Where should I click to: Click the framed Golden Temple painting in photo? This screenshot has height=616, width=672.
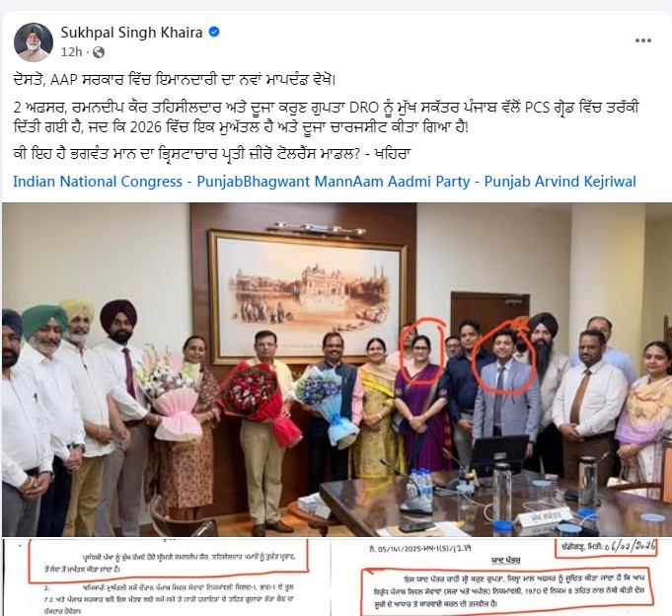pos(307,296)
